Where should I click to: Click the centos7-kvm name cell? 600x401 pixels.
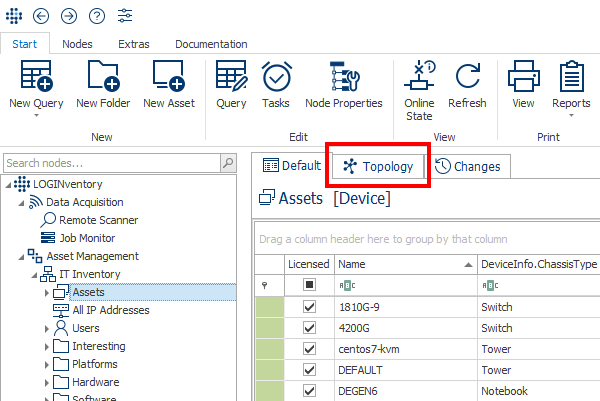pos(406,349)
